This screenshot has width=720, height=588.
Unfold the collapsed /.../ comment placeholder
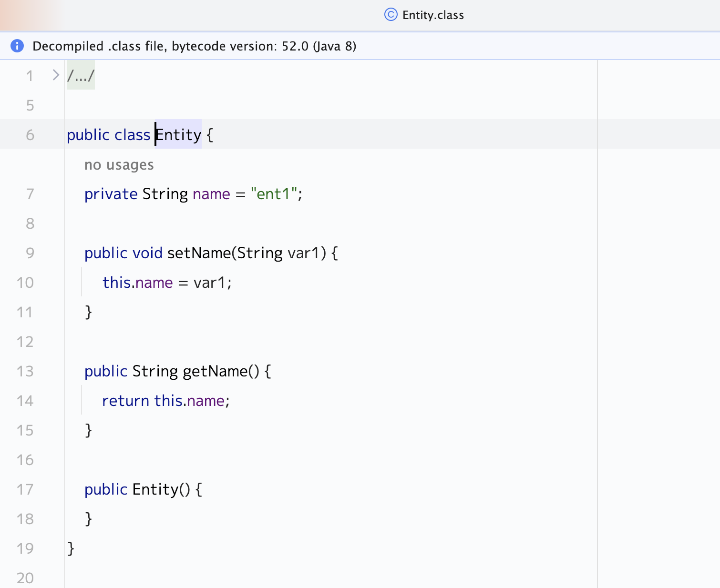[81, 75]
